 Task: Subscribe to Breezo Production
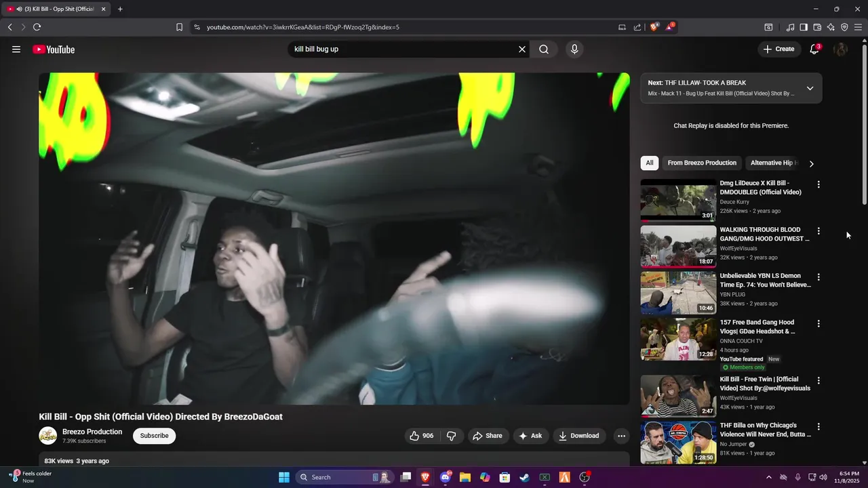(154, 436)
